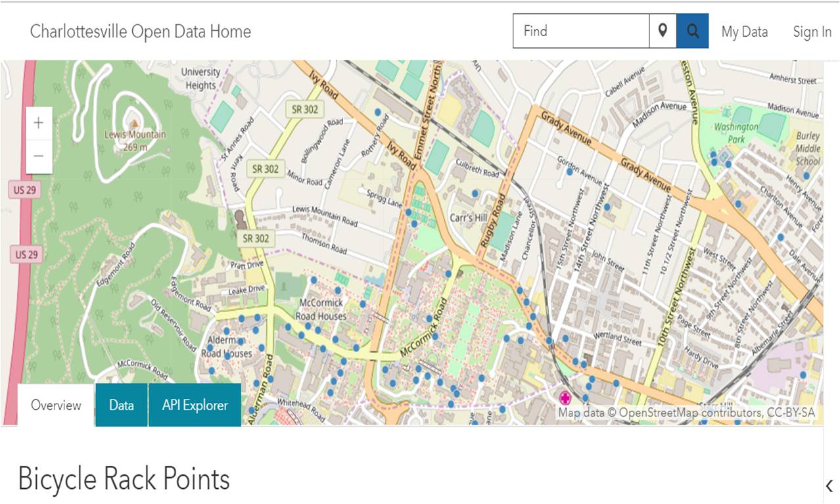Click the Sign In link
The width and height of the screenshot is (840, 504).
[812, 32]
